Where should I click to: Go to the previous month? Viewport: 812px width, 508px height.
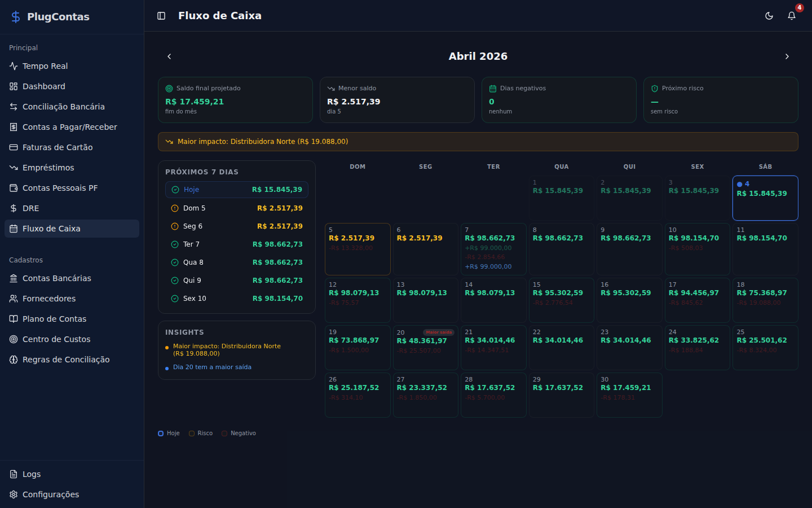pyautogui.click(x=169, y=56)
